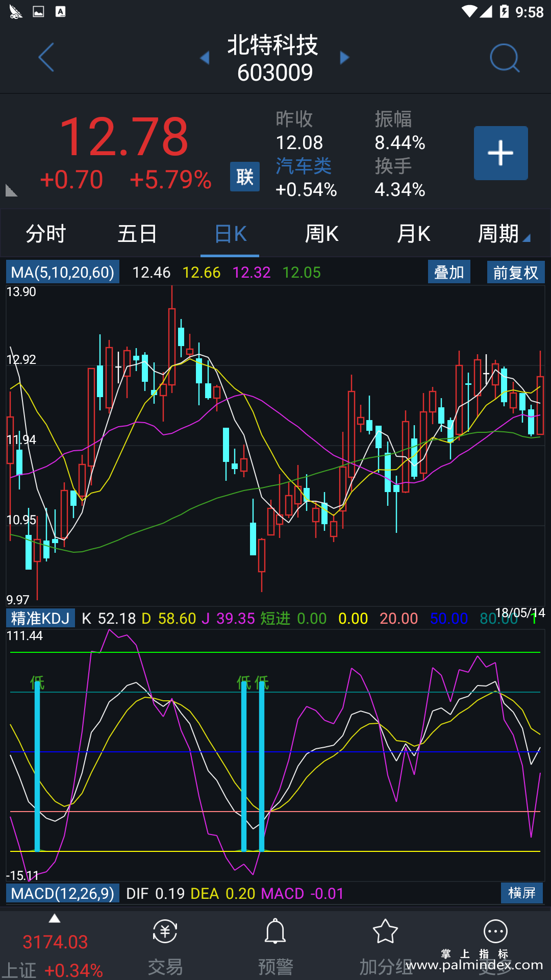Tap the back arrow icon
The width and height of the screenshot is (551, 980).
(x=46, y=57)
